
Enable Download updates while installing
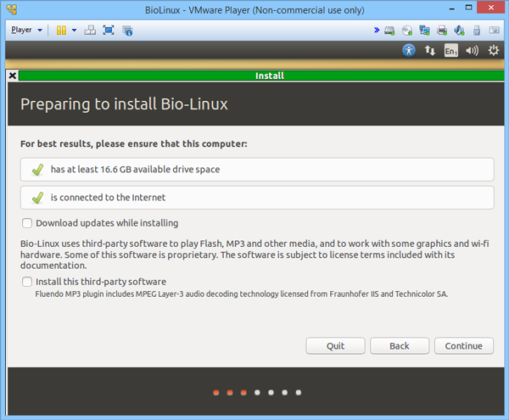click(28, 223)
